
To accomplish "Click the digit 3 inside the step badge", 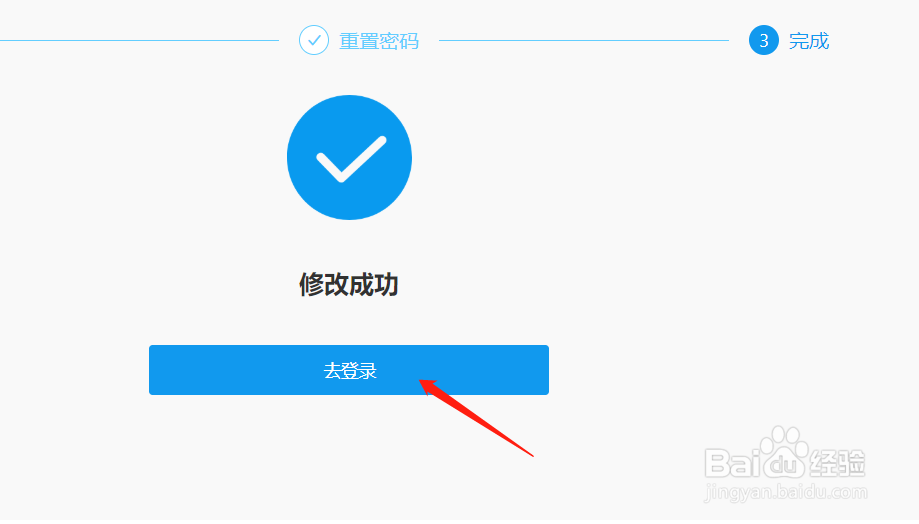I will pyautogui.click(x=764, y=41).
